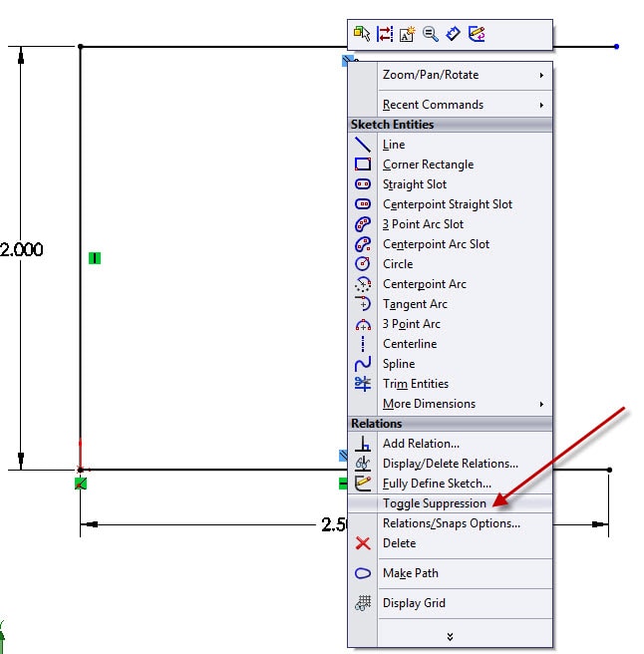
Task: Click the Select Other cursor icon in mini toolbar
Action: coord(362,34)
